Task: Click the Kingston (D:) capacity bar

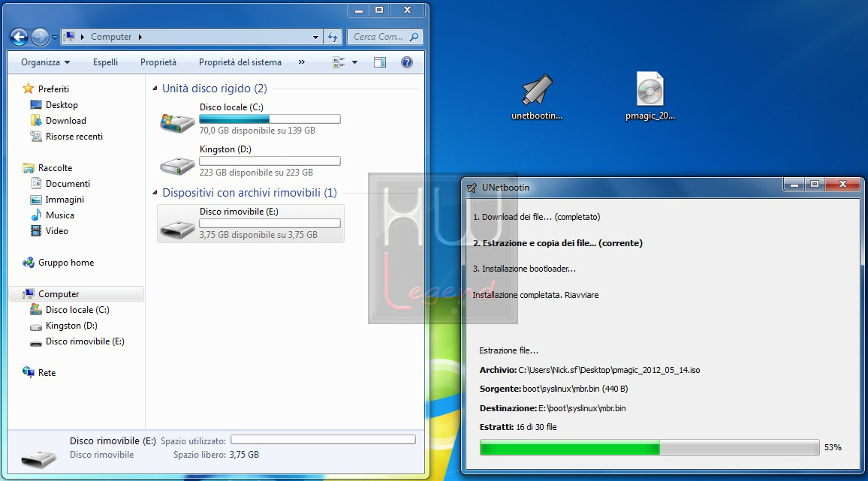Action: (270, 161)
